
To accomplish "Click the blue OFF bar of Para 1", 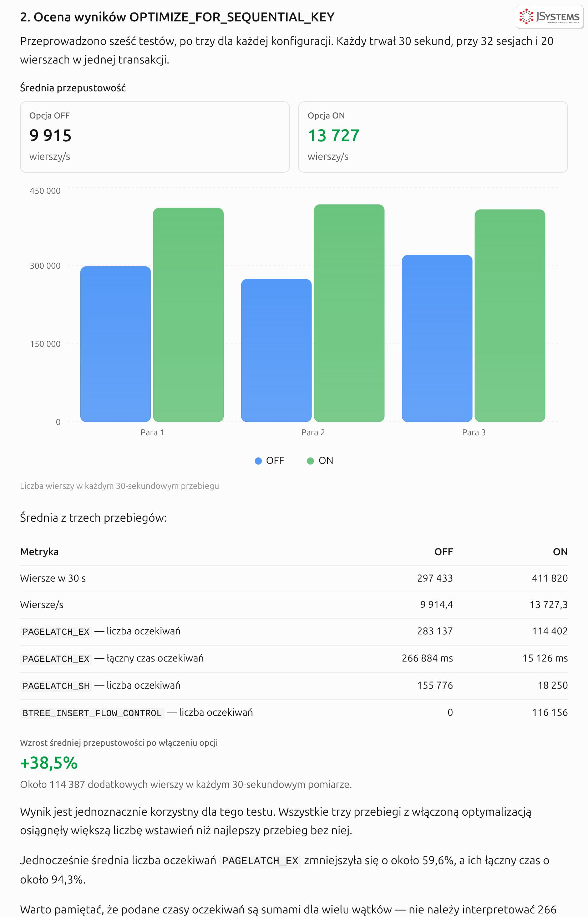I will [115, 344].
